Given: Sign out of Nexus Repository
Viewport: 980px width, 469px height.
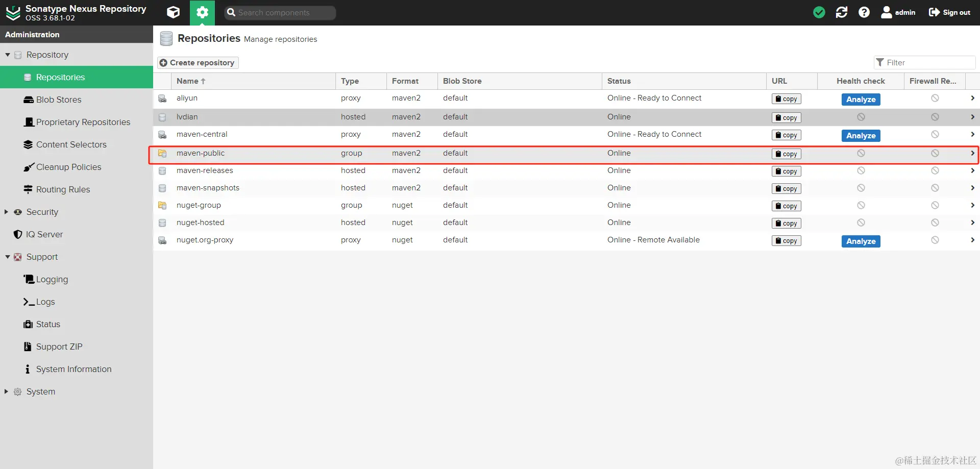Looking at the screenshot, I should click(x=949, y=12).
